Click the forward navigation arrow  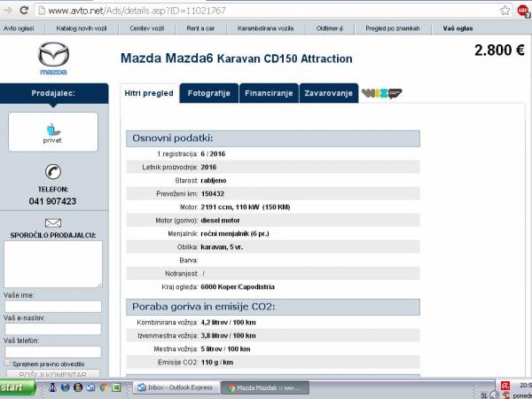(x=7, y=10)
